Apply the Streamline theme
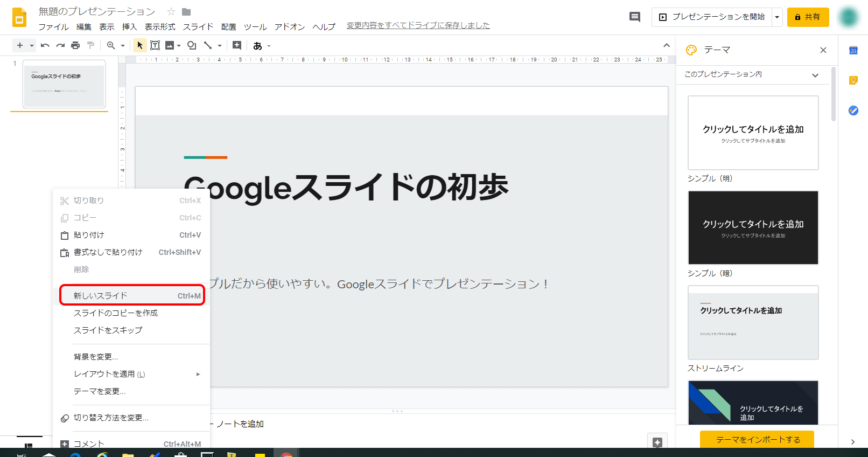Image resolution: width=868 pixels, height=457 pixels. pos(753,322)
